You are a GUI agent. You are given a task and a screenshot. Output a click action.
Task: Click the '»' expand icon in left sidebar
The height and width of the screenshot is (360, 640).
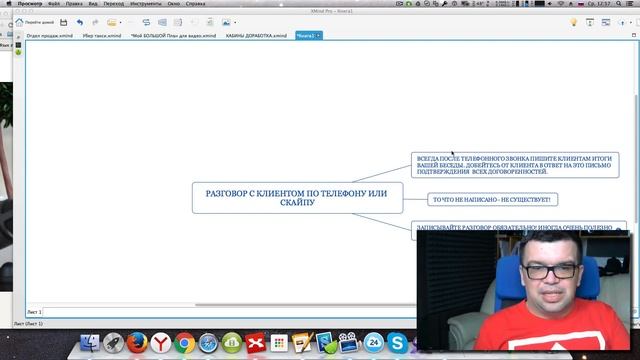click(x=18, y=37)
